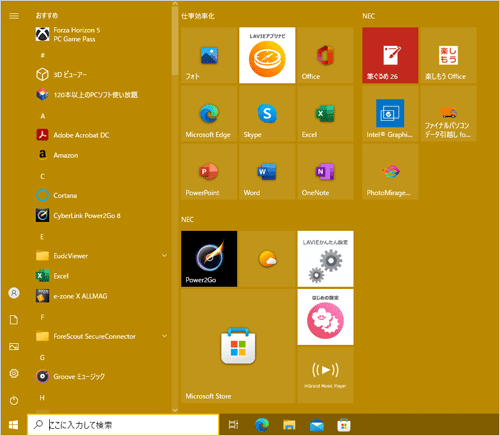500x436 pixels.
Task: Launch the HiGrand Music Player tile
Action: coord(325,375)
